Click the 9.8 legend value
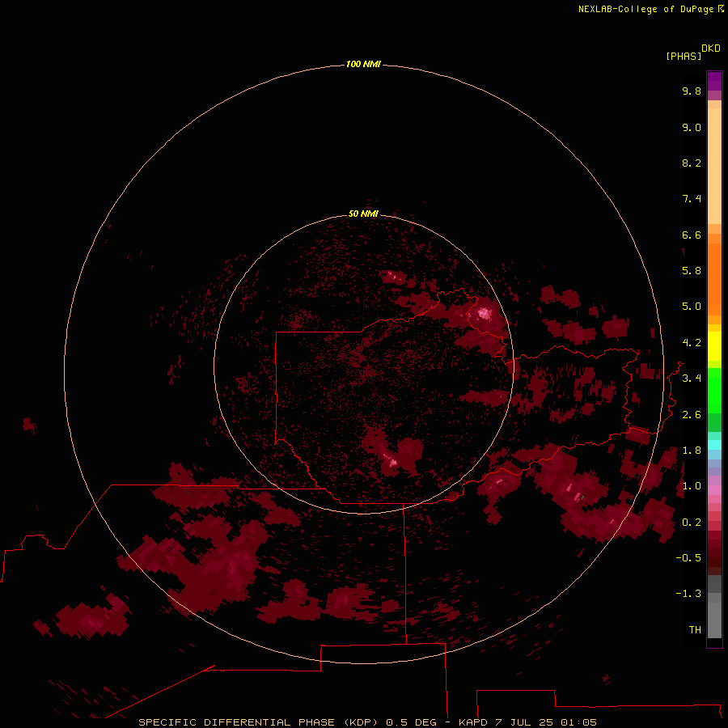 coord(692,91)
